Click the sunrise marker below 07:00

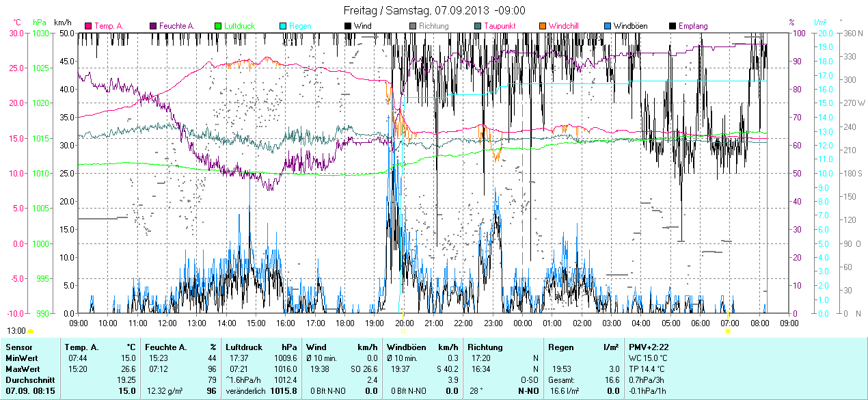tap(728, 331)
